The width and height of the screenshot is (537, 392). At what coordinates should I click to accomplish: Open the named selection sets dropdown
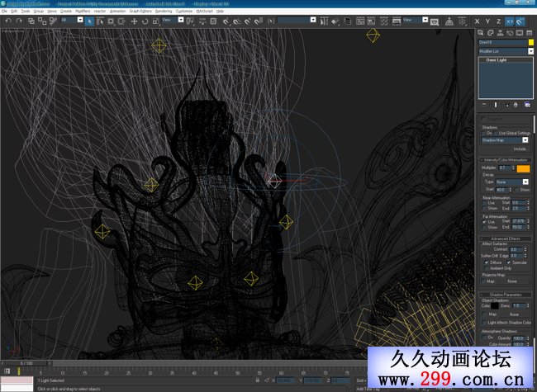coord(297,20)
